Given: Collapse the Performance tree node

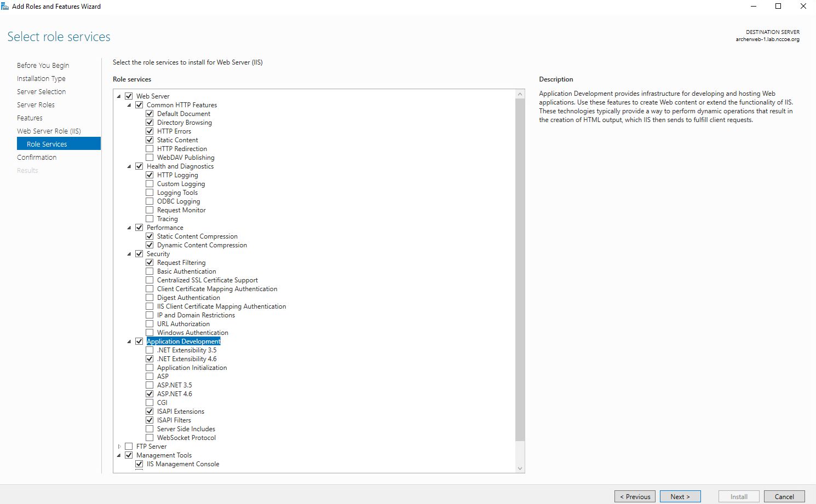Looking at the screenshot, I should point(129,228).
